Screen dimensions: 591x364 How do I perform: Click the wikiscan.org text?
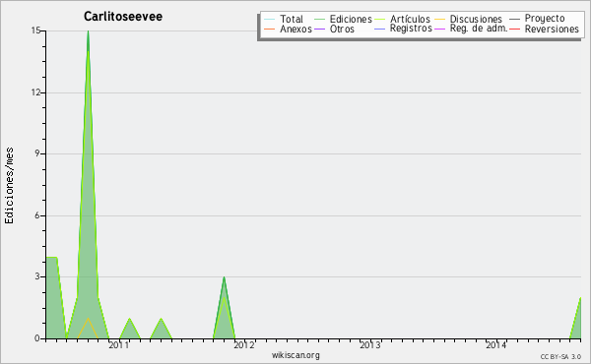pyautogui.click(x=295, y=355)
